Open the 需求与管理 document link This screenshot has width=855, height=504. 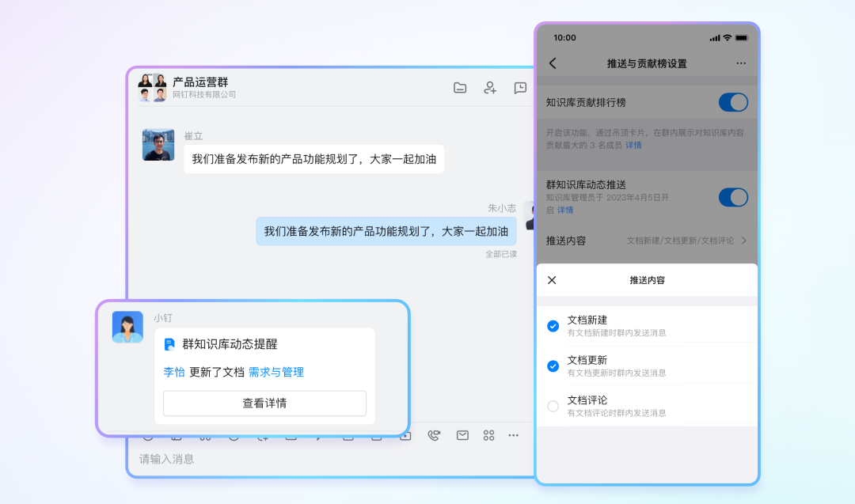[x=276, y=372]
